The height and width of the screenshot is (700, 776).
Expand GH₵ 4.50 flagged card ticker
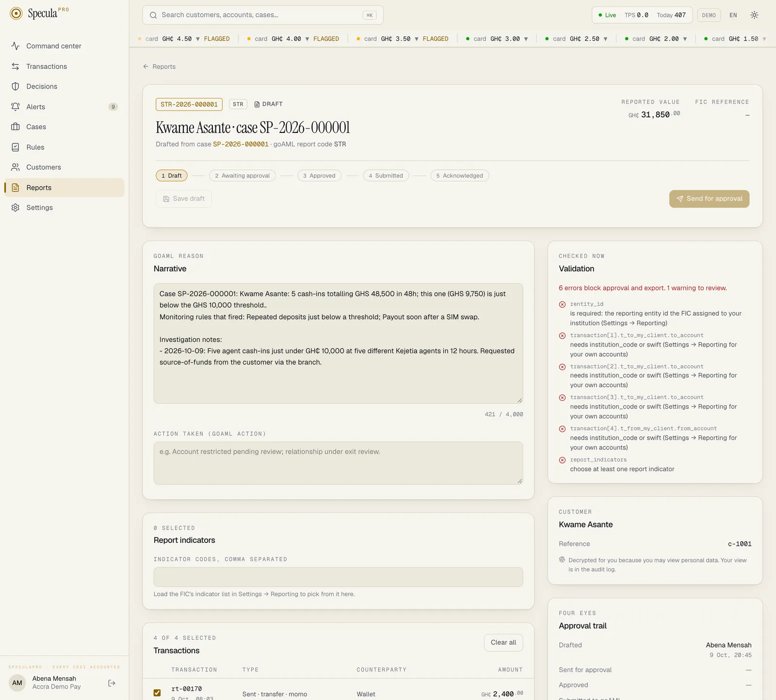click(x=198, y=39)
